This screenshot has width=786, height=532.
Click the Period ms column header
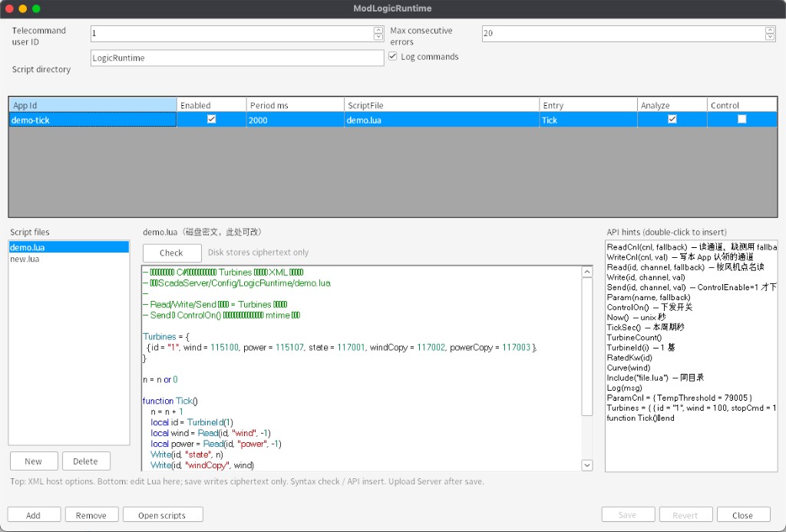tap(296, 105)
